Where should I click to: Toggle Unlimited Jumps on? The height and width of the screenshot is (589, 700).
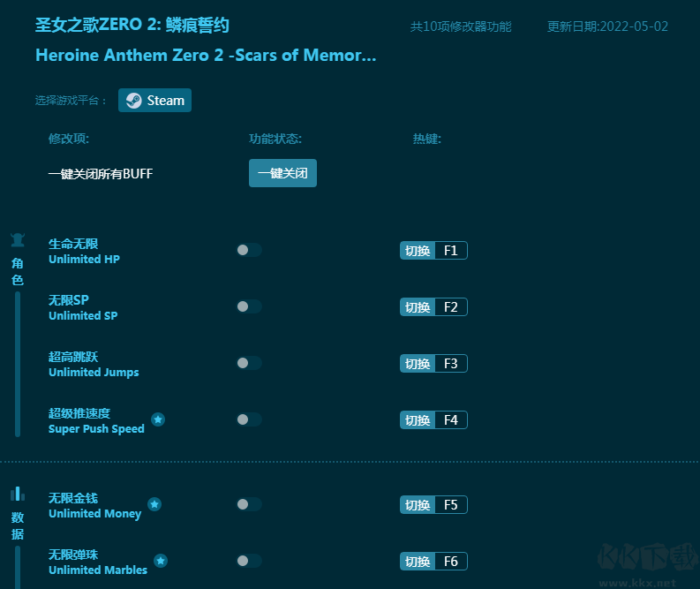(249, 363)
